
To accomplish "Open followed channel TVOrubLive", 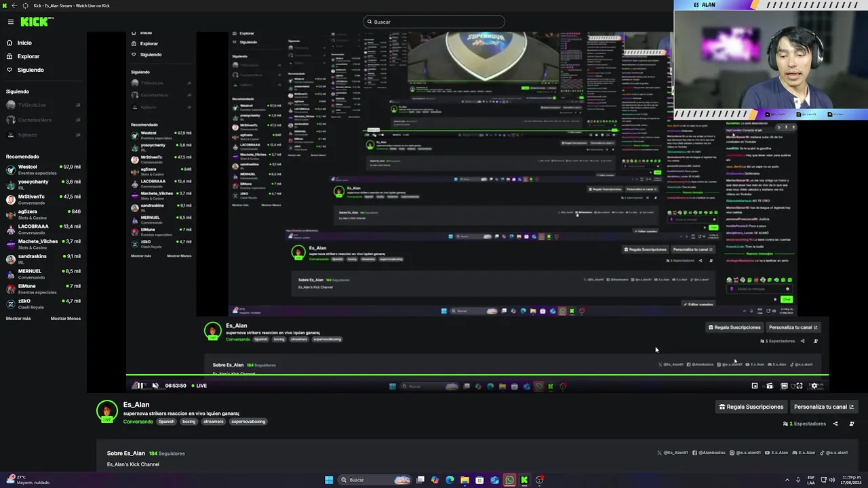I will [43, 105].
